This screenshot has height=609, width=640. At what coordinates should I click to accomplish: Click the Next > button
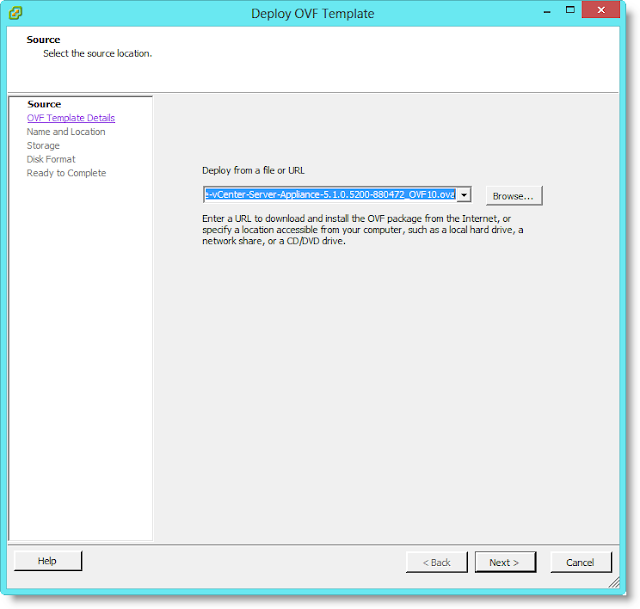click(505, 562)
